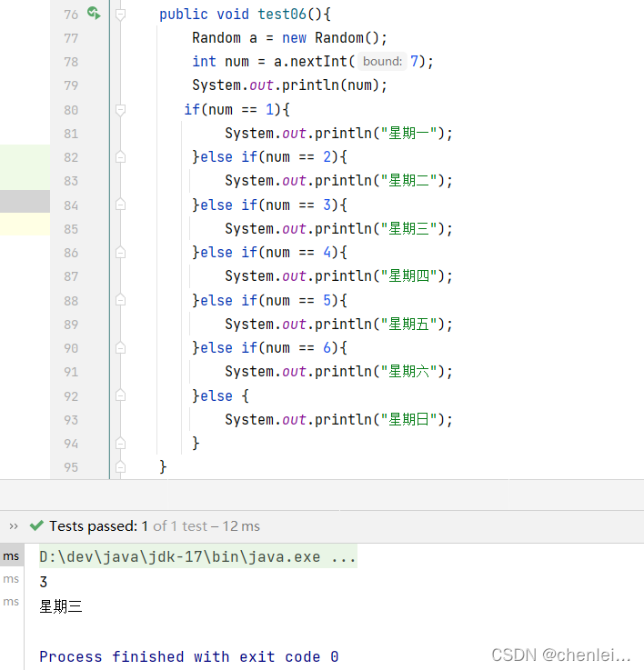The width and height of the screenshot is (644, 670).
Task: Click the console output number 3
Action: [x=43, y=582]
